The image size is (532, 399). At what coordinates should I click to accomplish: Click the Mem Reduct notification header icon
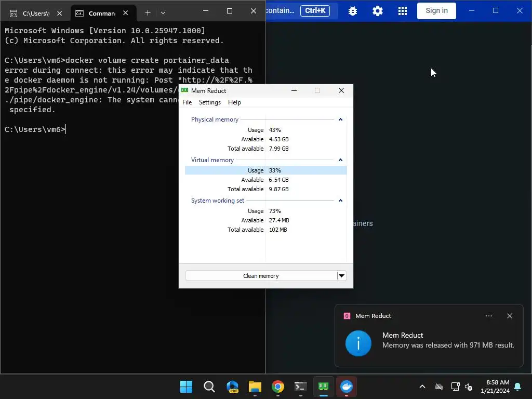pyautogui.click(x=347, y=316)
